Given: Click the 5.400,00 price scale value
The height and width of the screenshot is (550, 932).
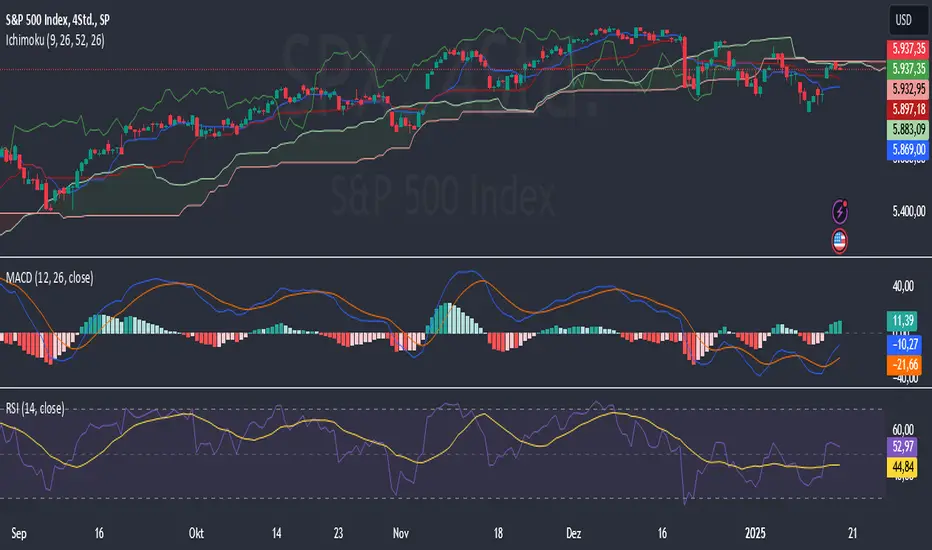Looking at the screenshot, I should pos(909,211).
